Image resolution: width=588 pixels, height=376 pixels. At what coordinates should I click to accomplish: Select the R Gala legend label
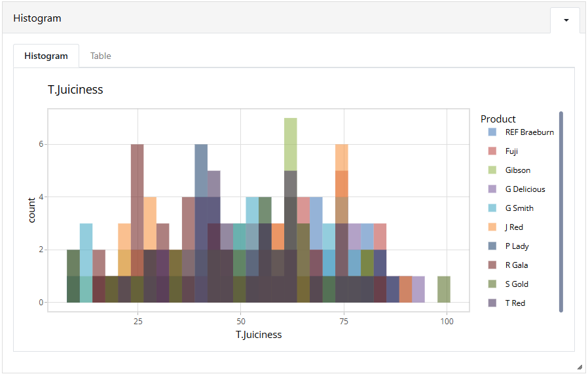(x=517, y=265)
